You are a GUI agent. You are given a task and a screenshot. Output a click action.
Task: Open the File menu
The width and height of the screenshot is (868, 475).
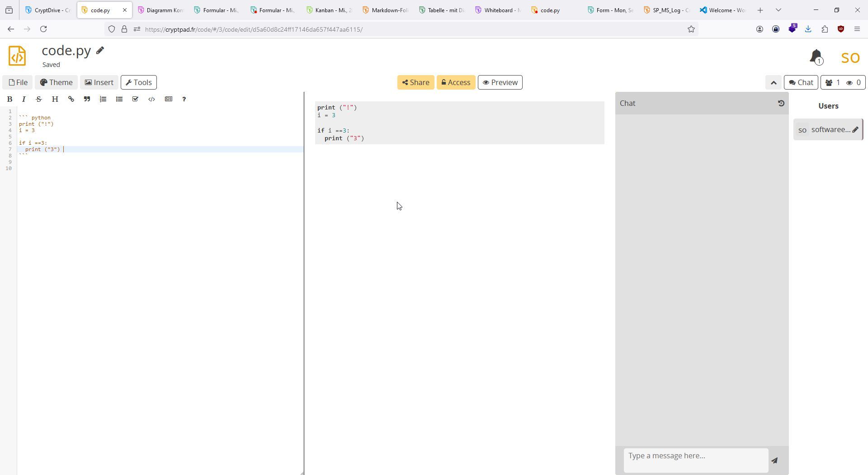pyautogui.click(x=18, y=82)
